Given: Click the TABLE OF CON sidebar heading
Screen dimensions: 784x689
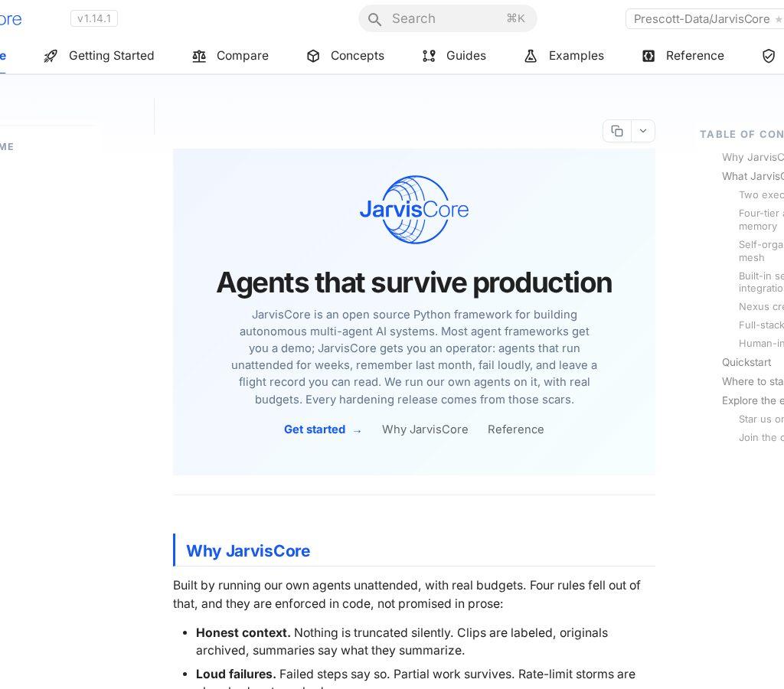Looking at the screenshot, I should point(741,135).
